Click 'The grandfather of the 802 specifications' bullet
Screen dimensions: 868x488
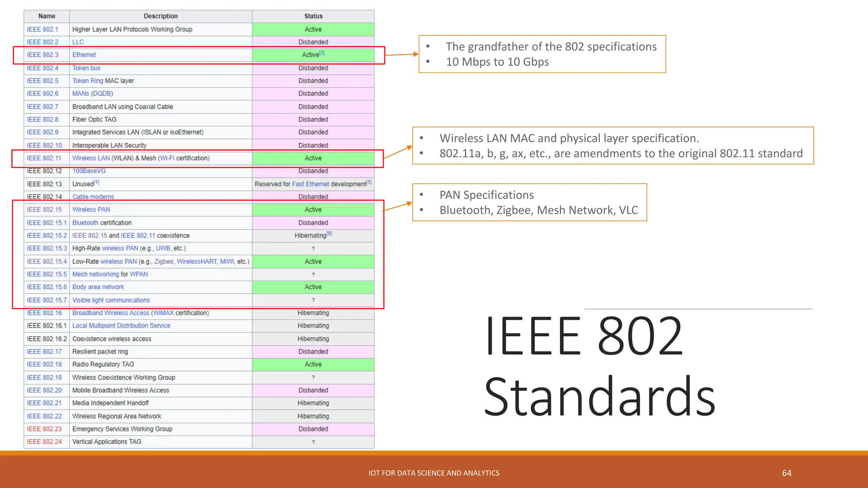[x=551, y=47]
